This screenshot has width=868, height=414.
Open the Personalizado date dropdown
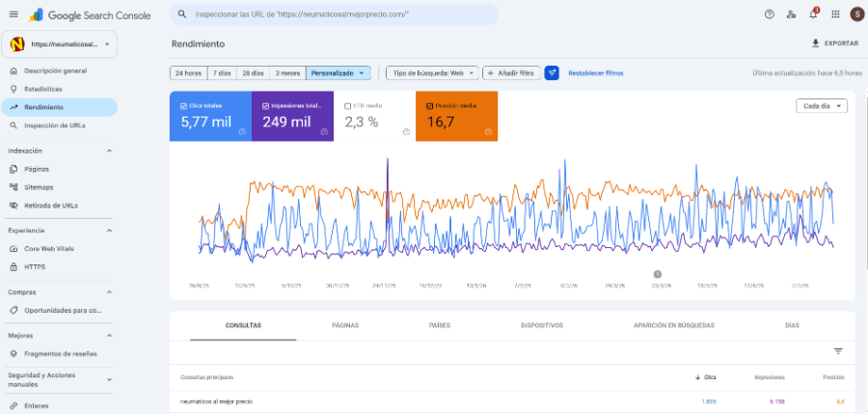click(338, 73)
